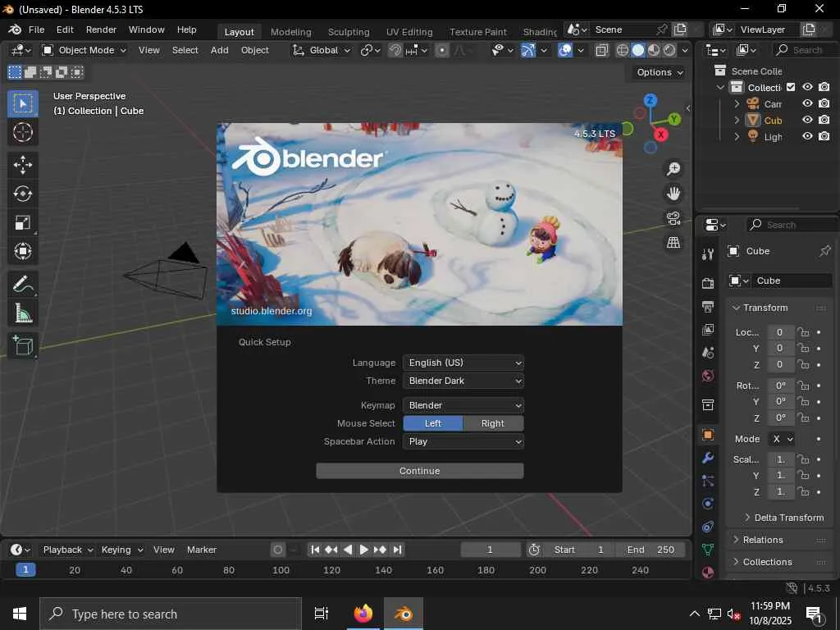Screen dimensions: 840x630
Task: Click the End frame 250 field
Action: pyautogui.click(x=650, y=550)
